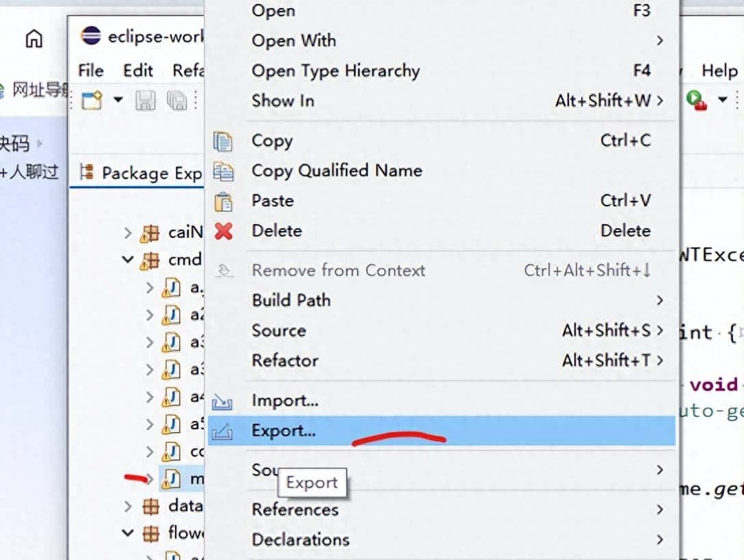744x560 pixels.
Task: Click the data package icon
Action: coord(150,507)
